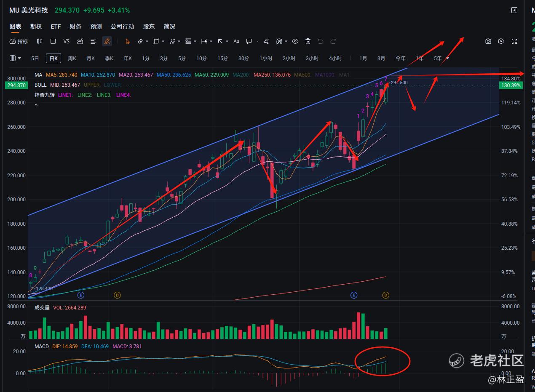This screenshot has height=392, width=535.
Task: Click the chart overlay icon after VS
Action: (x=80, y=41)
